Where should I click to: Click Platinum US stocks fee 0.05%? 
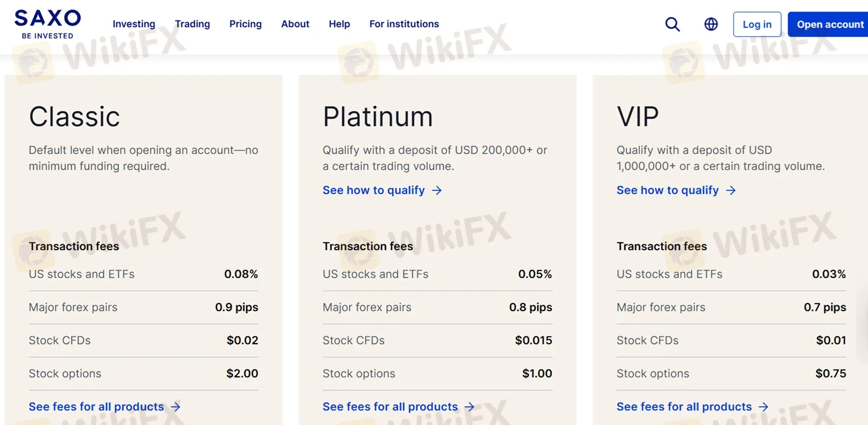point(535,274)
